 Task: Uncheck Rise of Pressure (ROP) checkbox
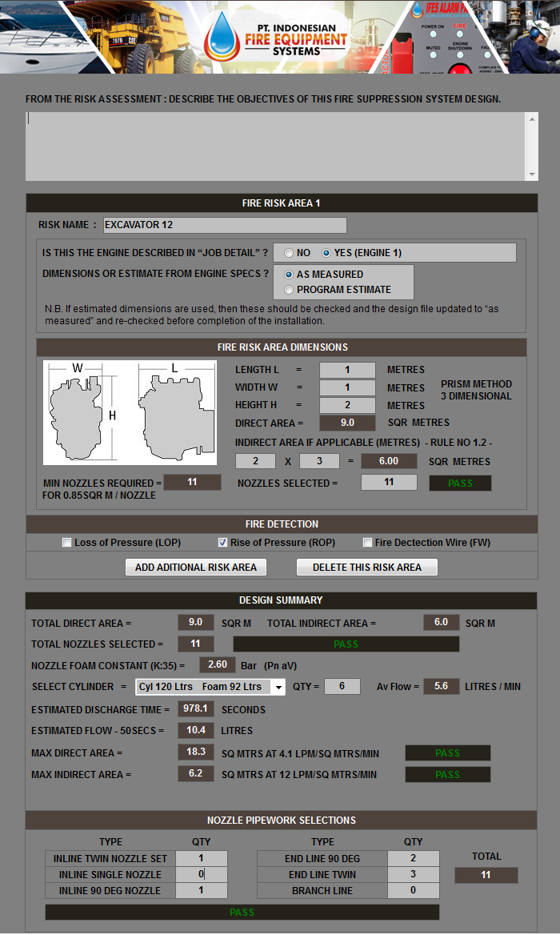pyautogui.click(x=223, y=543)
